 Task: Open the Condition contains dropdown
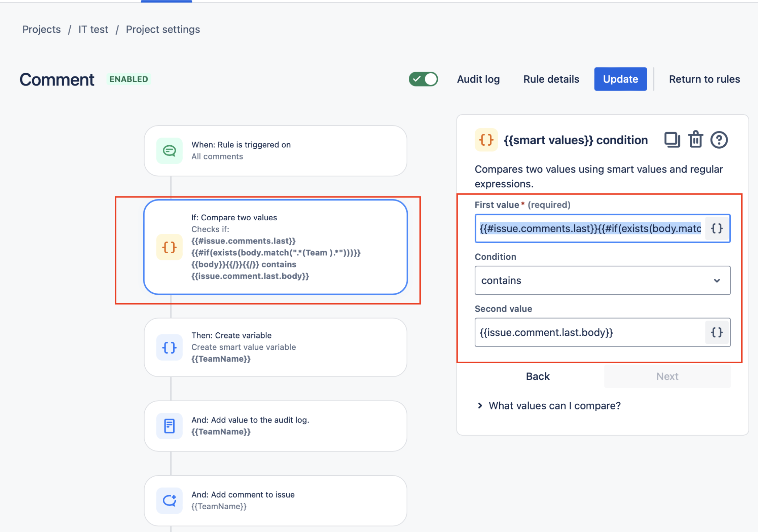[x=602, y=280]
